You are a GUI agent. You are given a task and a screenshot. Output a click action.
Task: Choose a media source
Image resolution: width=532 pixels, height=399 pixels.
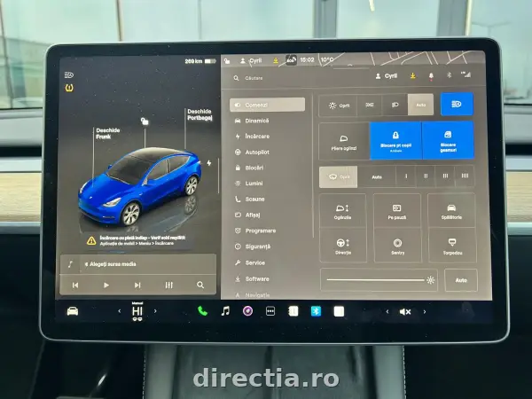[137, 264]
